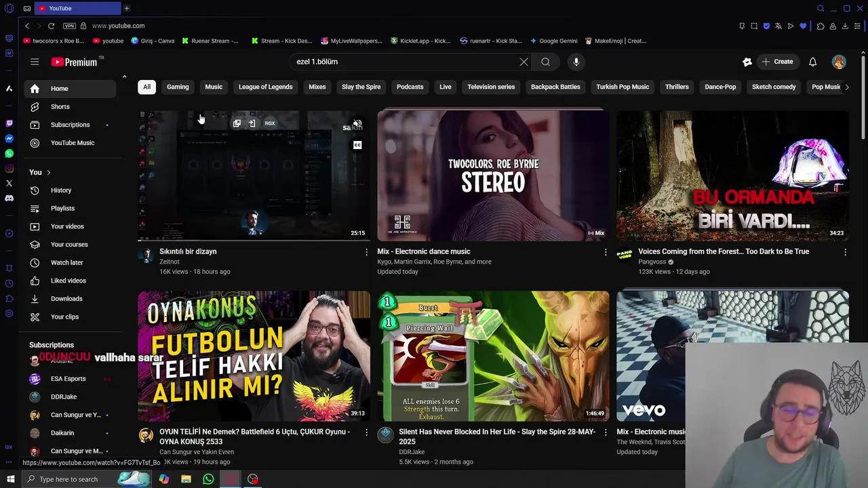Open options menu for 'Sıkıntılı bir dizayn'
This screenshot has width=868, height=488.
366,252
